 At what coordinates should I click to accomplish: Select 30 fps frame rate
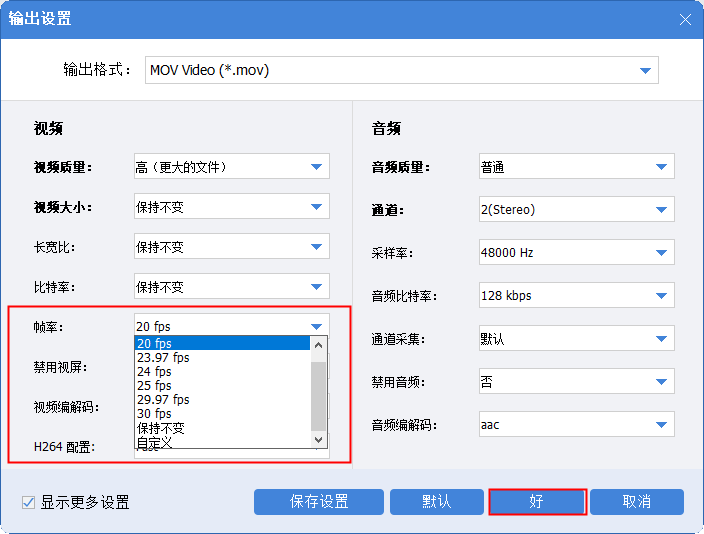pyautogui.click(x=222, y=413)
